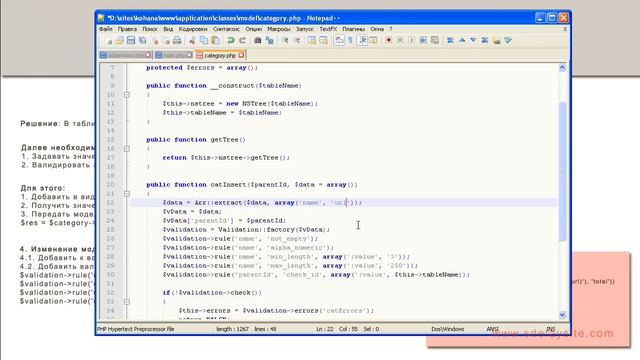Screen dimensions: 640x360
Task: Click the Playback macro icon
Action: (411, 40)
